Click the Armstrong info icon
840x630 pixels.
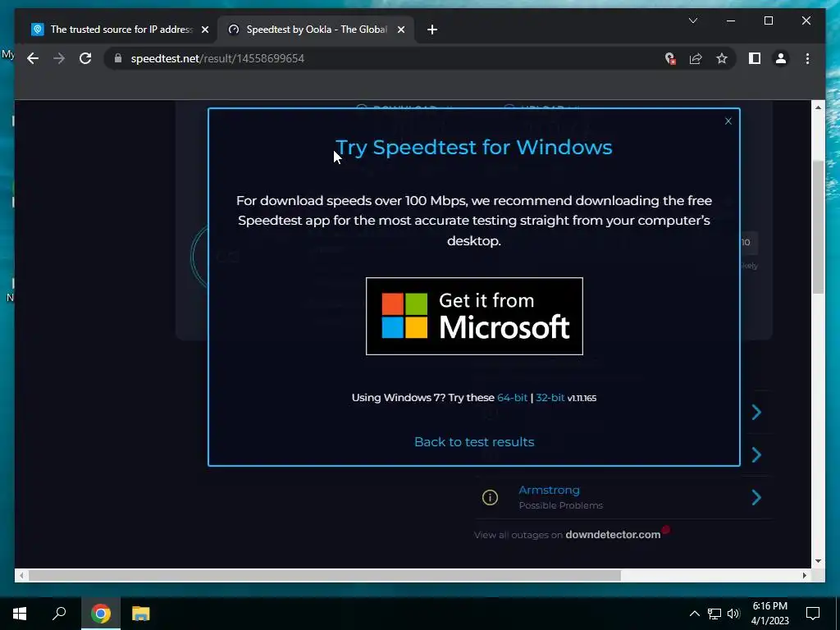(490, 498)
